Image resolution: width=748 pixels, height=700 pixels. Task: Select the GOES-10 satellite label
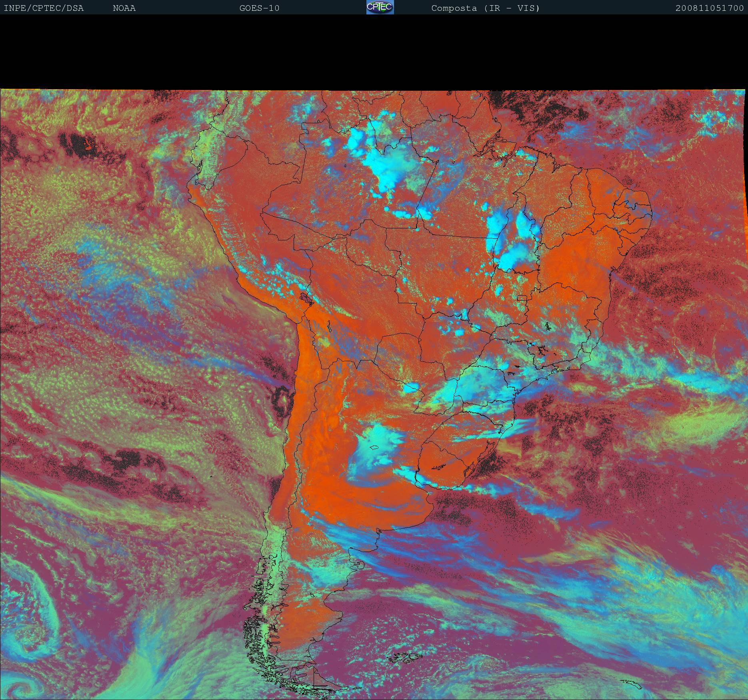(259, 8)
